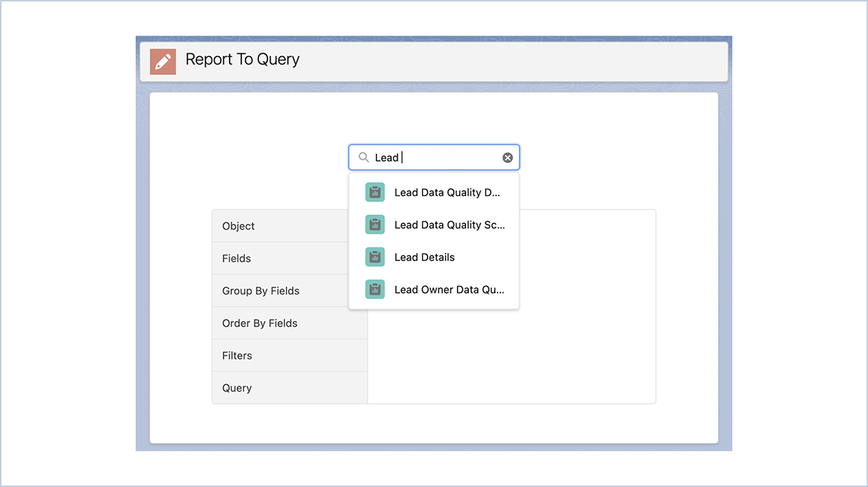Open the Object section

[x=238, y=226]
